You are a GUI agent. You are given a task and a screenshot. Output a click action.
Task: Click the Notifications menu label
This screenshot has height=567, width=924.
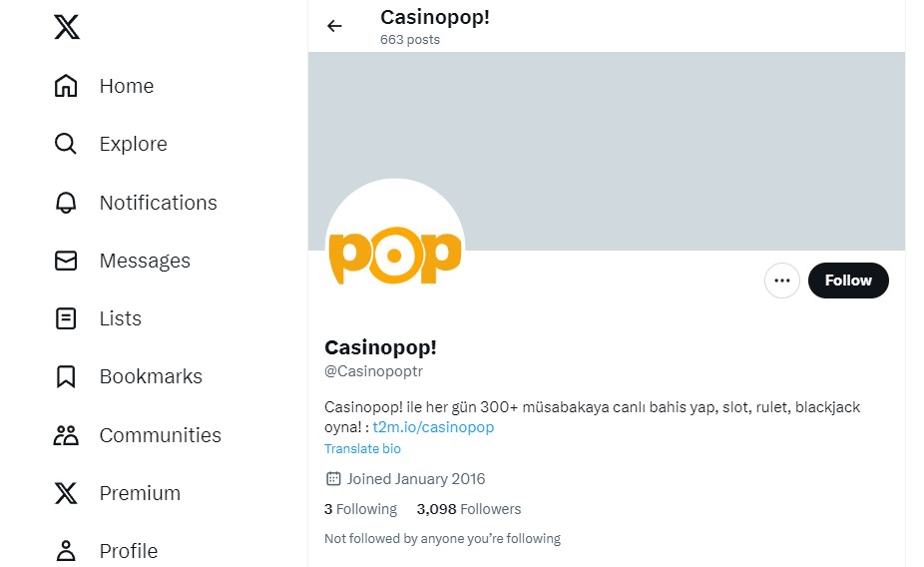[x=158, y=203]
